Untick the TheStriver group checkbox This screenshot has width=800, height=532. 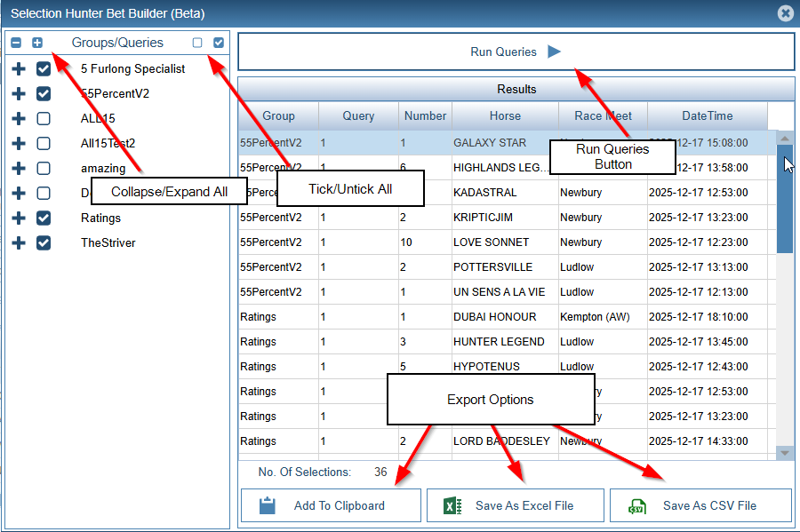pos(44,242)
